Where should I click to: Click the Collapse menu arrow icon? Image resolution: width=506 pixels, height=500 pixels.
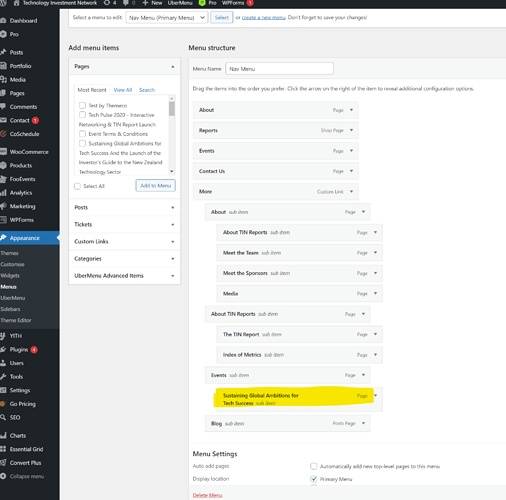tap(3, 476)
